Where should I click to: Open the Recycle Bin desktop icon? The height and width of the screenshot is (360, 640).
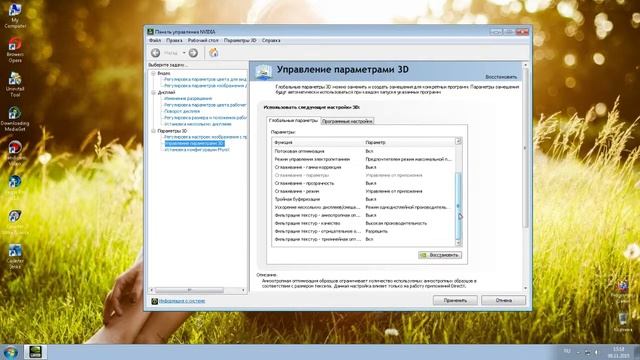[622, 322]
